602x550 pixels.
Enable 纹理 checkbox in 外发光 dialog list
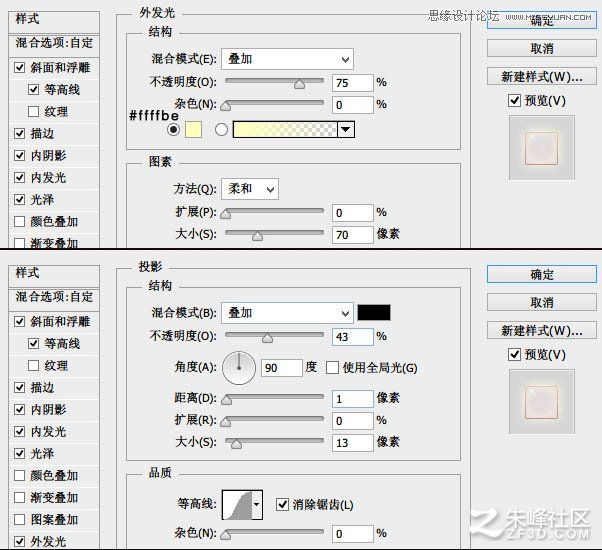click(x=33, y=111)
